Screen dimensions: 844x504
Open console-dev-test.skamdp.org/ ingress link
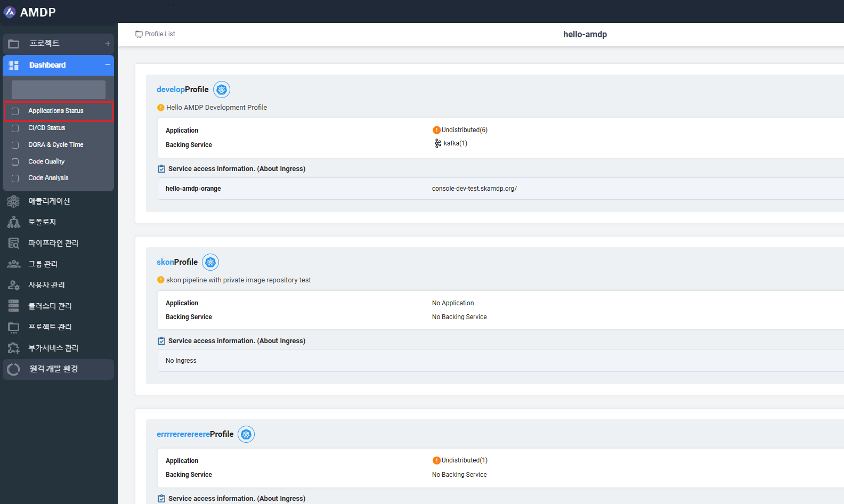pyautogui.click(x=474, y=189)
